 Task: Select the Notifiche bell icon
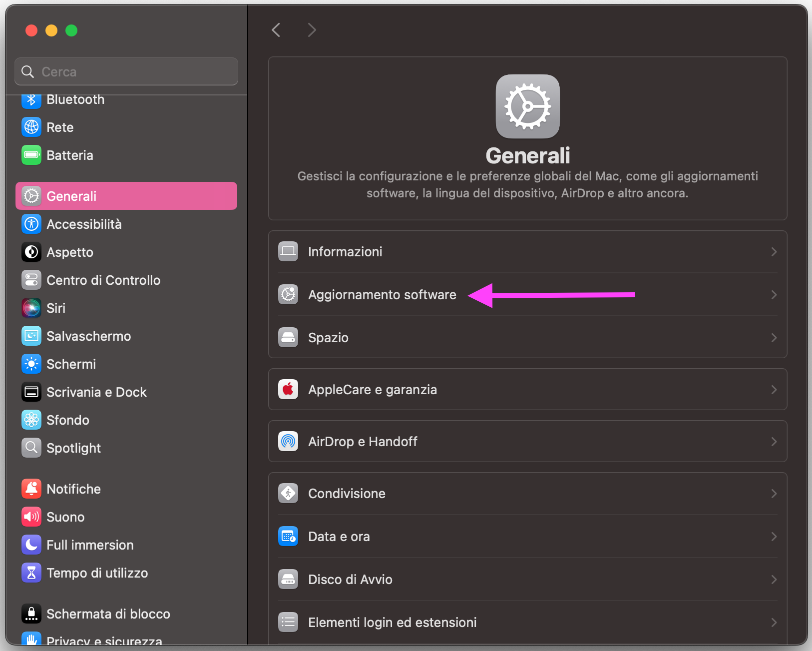point(31,489)
